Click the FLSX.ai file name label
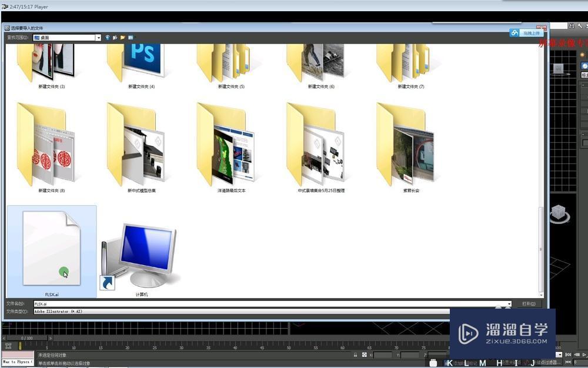588x368 pixels. coord(52,295)
